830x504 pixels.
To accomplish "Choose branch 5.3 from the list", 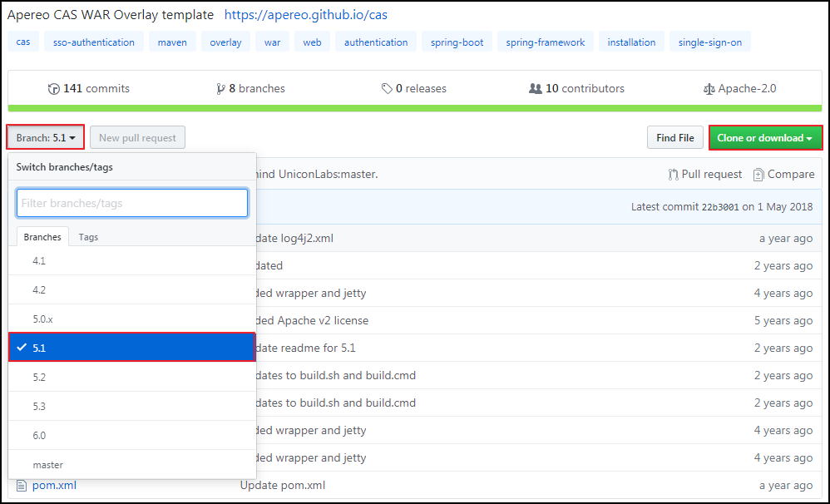I will pyautogui.click(x=132, y=406).
